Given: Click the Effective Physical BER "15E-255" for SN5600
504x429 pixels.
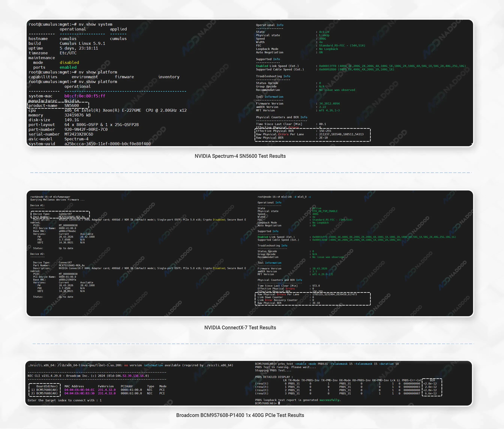Looking at the screenshot, I should click(x=325, y=131).
